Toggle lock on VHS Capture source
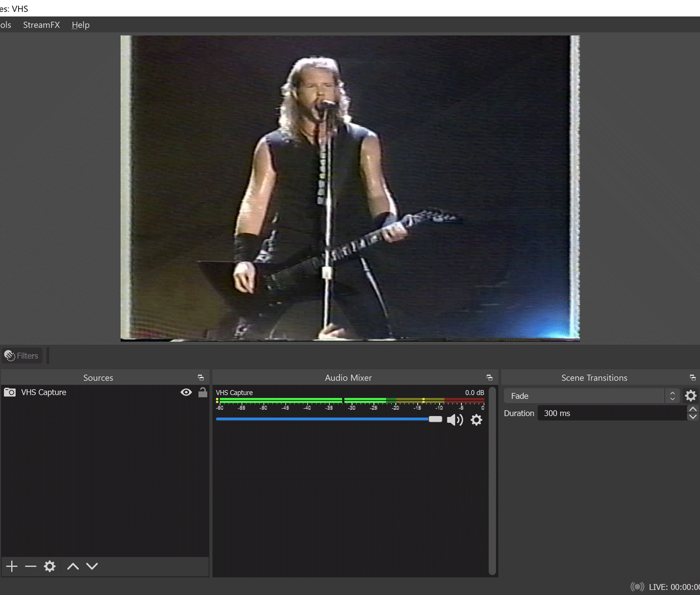The image size is (700, 595). [202, 393]
